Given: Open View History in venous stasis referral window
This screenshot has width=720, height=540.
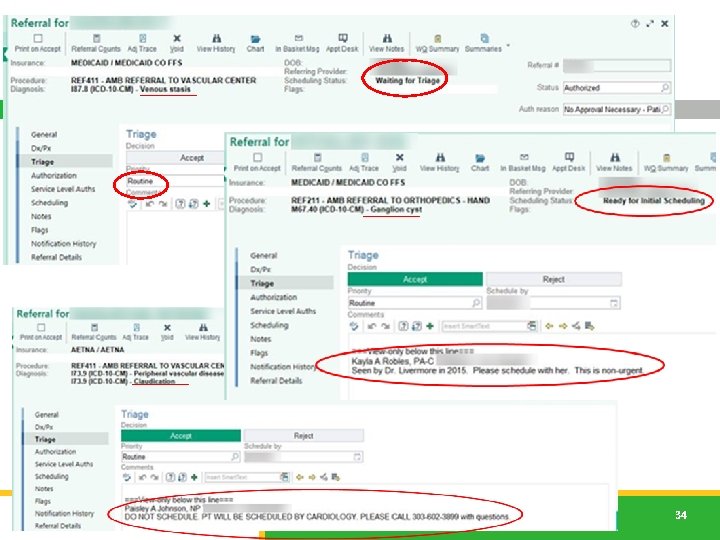Looking at the screenshot, I should pyautogui.click(x=216, y=43).
